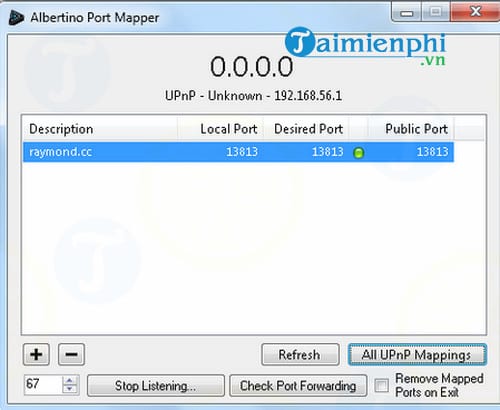Add a new port mapping with plus button

point(36,354)
